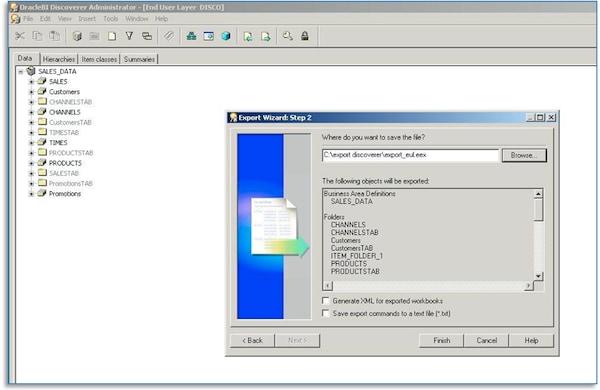
Task: Switch to the Item classes tab
Action: [x=99, y=59]
